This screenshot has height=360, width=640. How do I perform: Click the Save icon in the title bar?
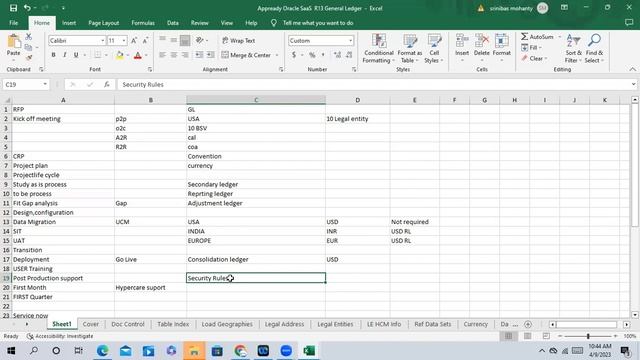coord(13,8)
